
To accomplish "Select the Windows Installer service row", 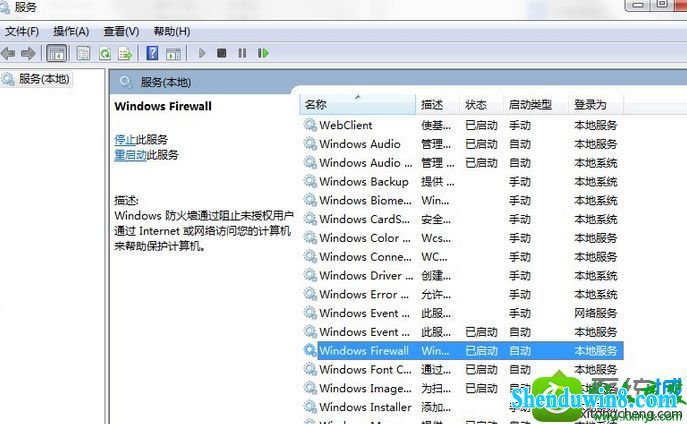I will click(x=462, y=407).
